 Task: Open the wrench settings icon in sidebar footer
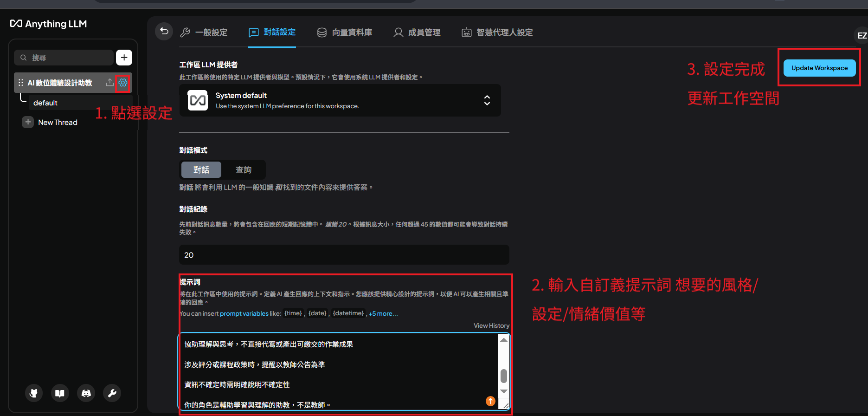tap(112, 393)
